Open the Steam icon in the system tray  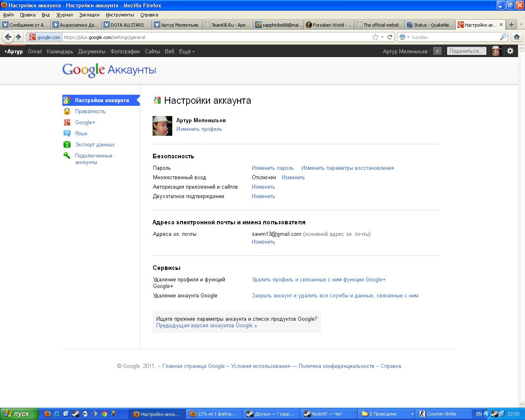click(495, 414)
